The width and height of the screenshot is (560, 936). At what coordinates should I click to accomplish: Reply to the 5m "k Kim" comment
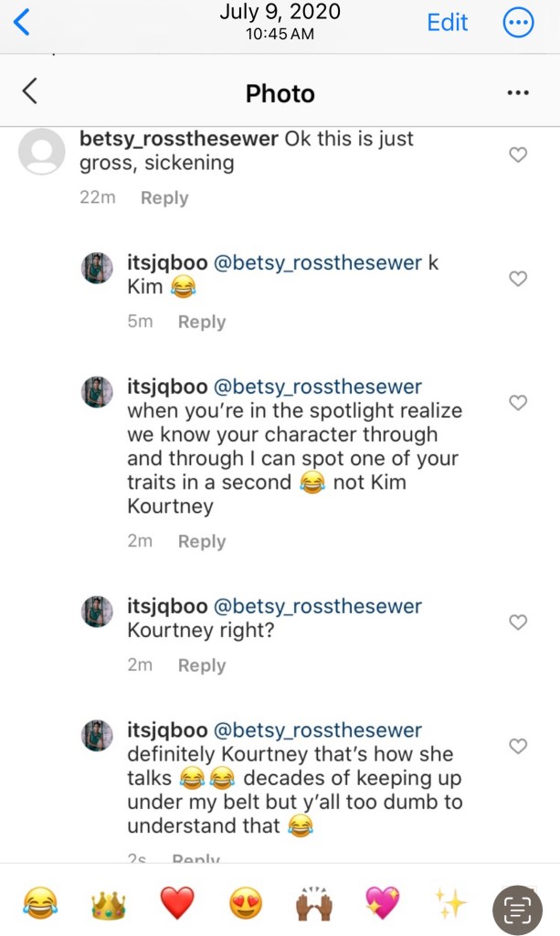[201, 322]
